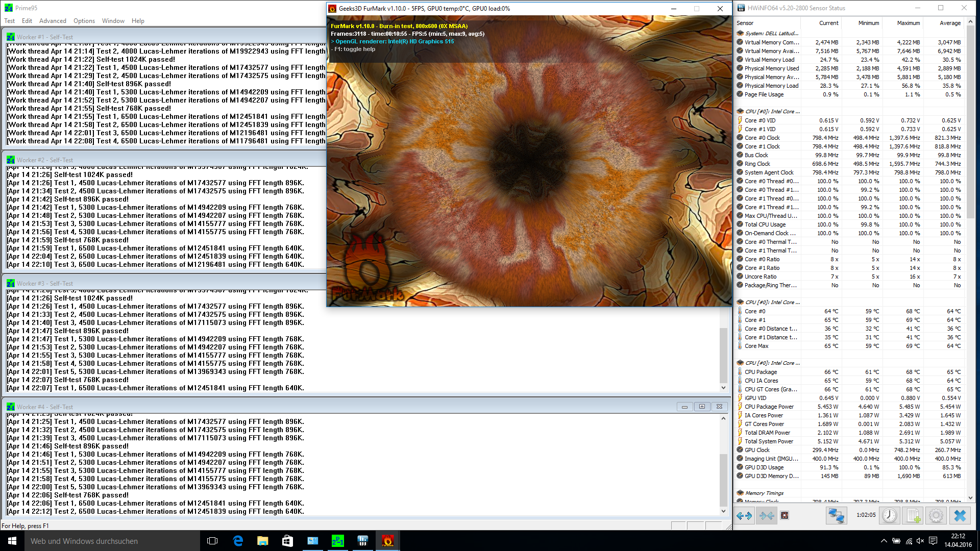Viewport: 980px width, 551px height.
Task: Select the Ring Clock sensor row
Action: pyautogui.click(x=849, y=164)
